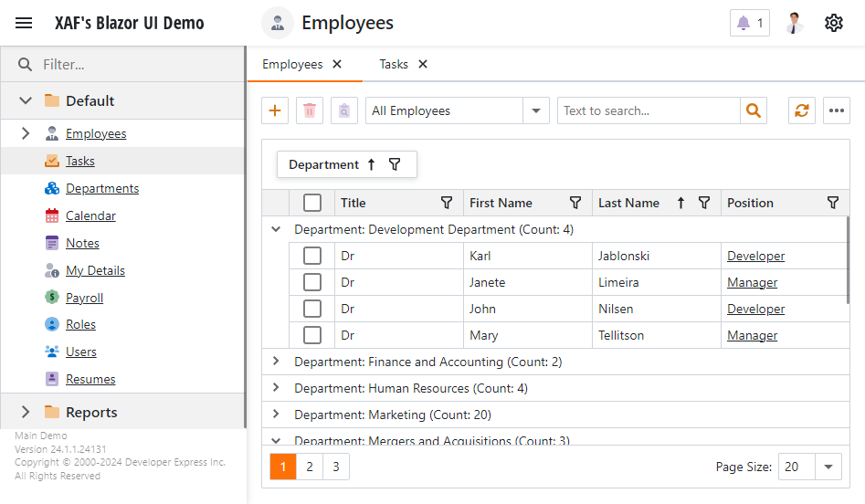Click the Departments icon in sidebar
The height and width of the screenshot is (504, 865).
pyautogui.click(x=52, y=189)
